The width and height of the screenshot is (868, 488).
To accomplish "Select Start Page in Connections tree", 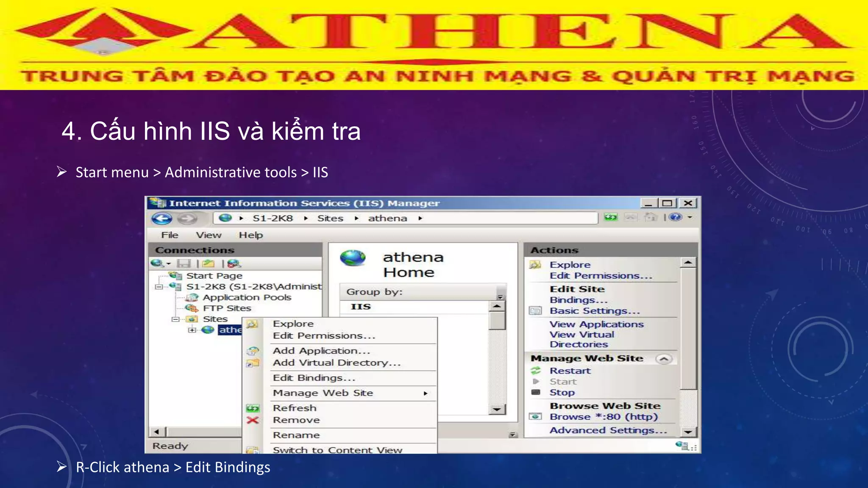I will point(214,276).
